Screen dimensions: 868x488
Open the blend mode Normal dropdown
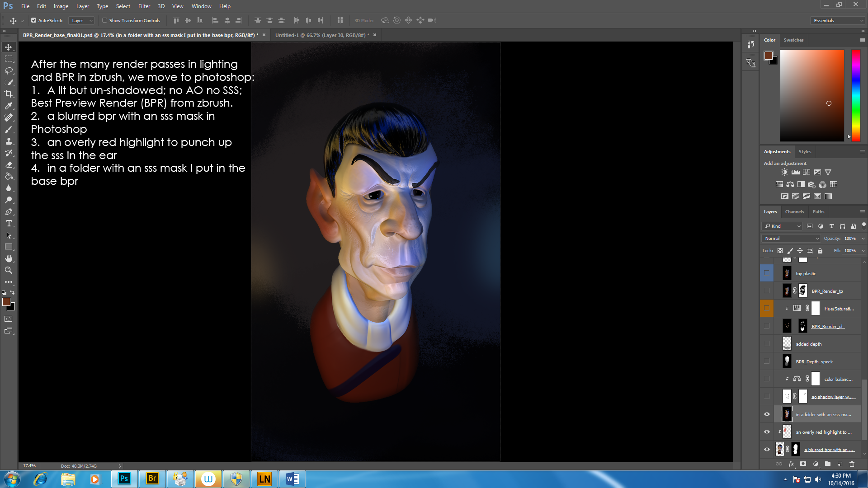coord(791,238)
